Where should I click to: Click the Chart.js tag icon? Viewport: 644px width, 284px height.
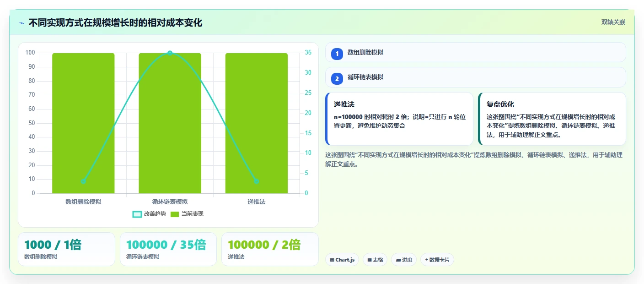pyautogui.click(x=332, y=260)
